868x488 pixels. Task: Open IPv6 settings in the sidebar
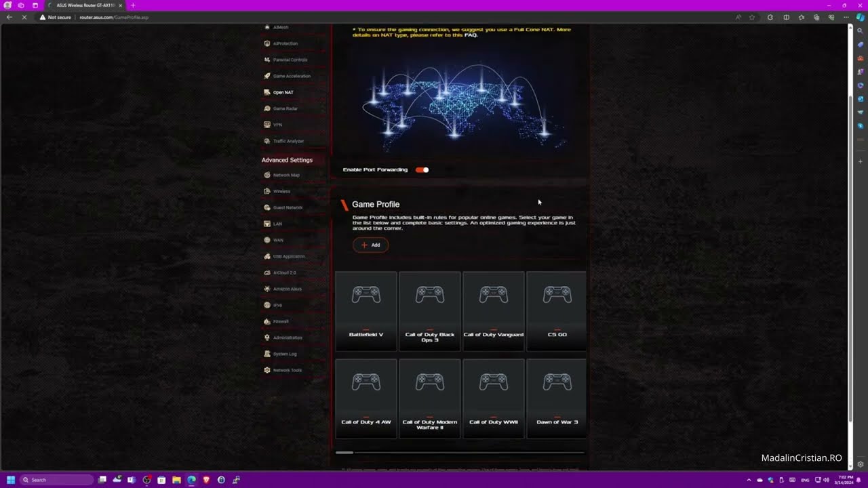[x=277, y=305]
